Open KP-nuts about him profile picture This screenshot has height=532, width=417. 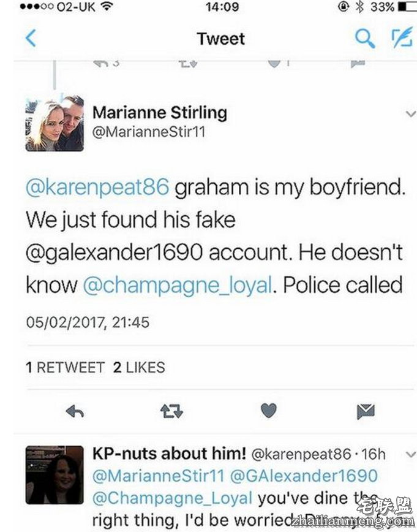coord(54,475)
